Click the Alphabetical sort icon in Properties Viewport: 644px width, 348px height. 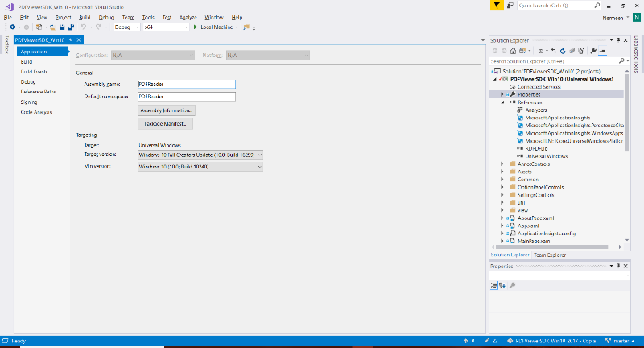502,285
